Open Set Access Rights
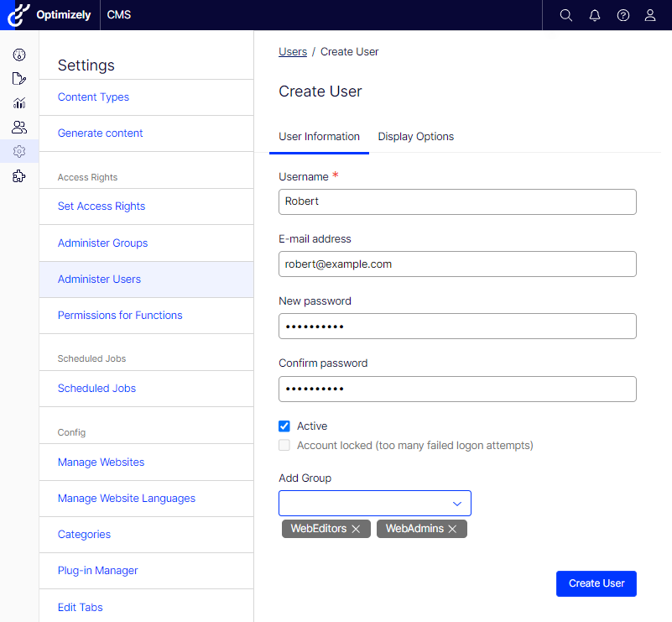The width and height of the screenshot is (672, 622). [102, 206]
